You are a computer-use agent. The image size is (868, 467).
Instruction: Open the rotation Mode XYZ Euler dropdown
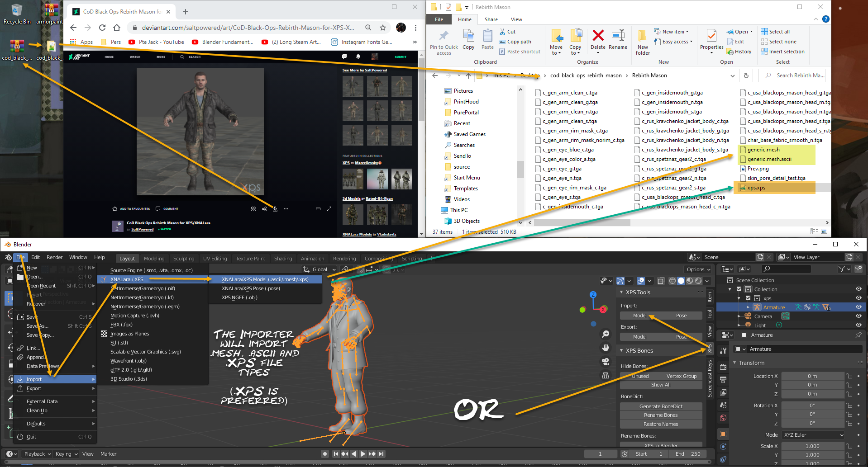point(813,435)
